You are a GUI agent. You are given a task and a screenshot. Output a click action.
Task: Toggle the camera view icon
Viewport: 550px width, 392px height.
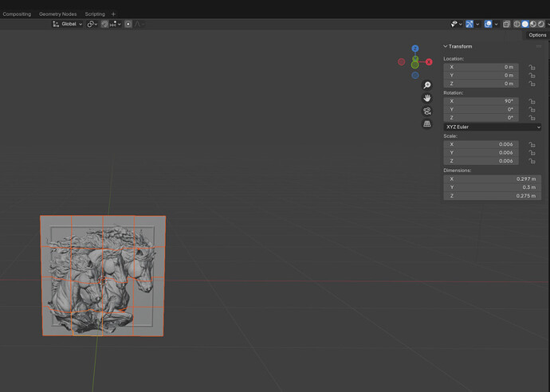point(427,111)
